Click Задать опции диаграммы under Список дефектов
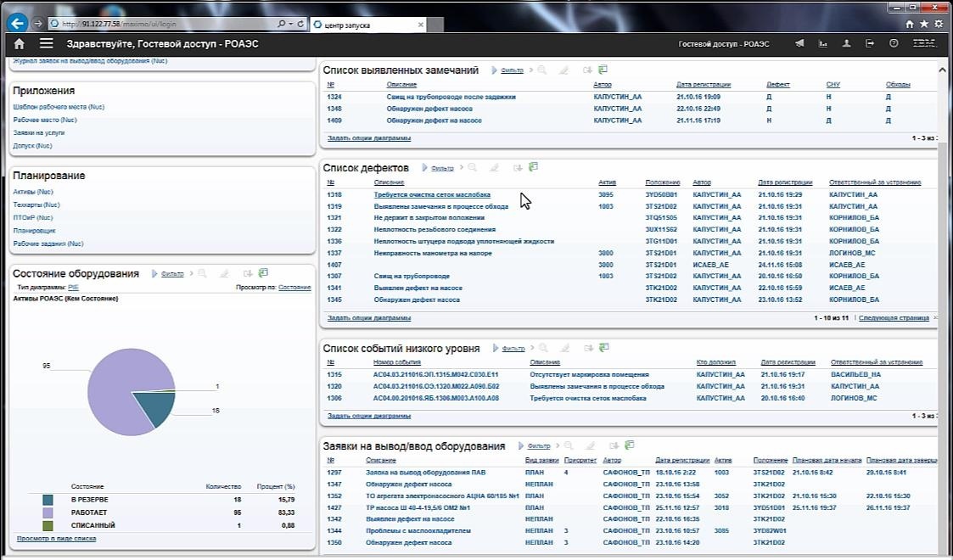The width and height of the screenshot is (953, 560). [369, 317]
